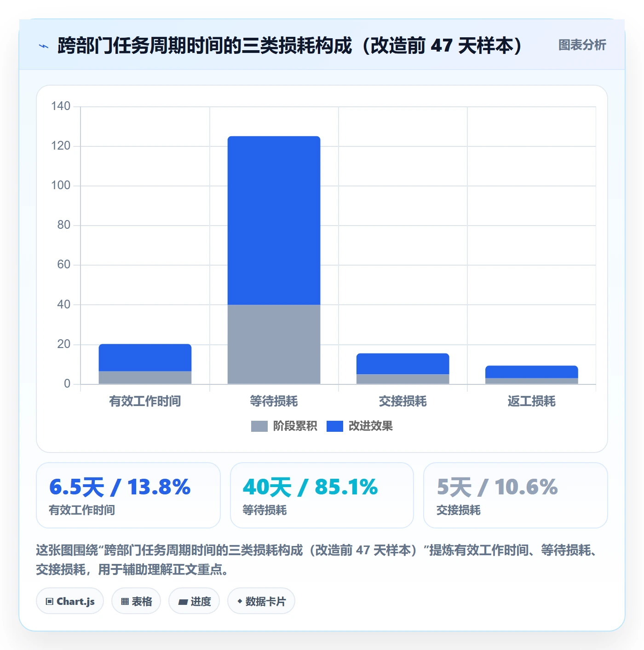Select the 5天 / 10.6% data card
The height and width of the screenshot is (650, 644).
tap(516, 495)
